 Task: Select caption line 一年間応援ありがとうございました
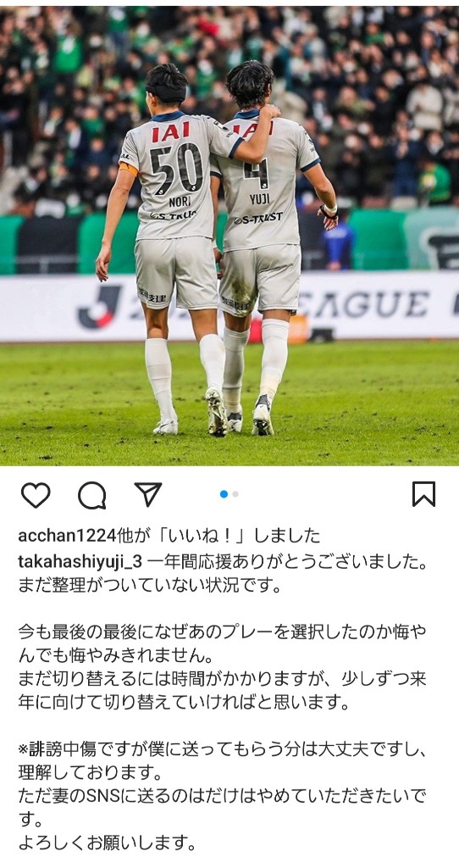[x=288, y=561]
